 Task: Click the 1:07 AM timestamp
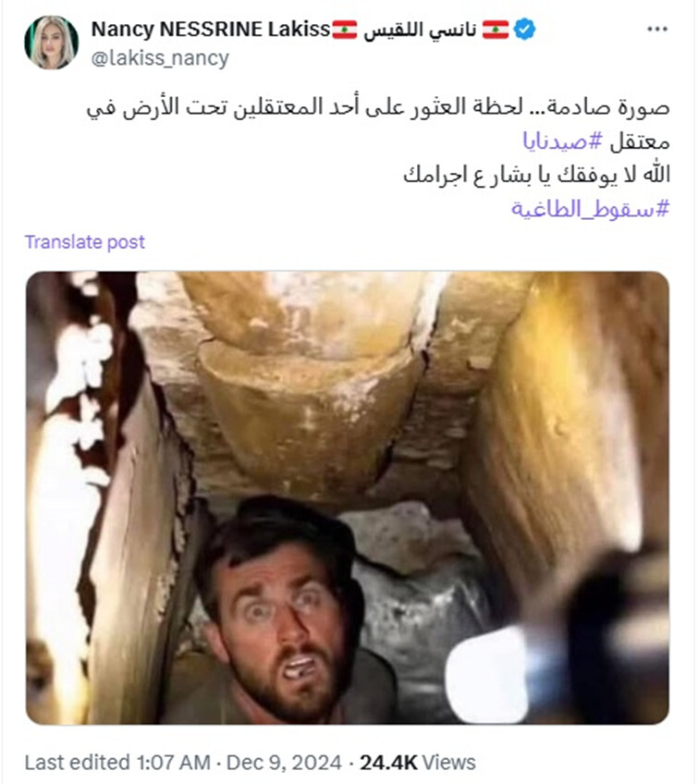point(174,763)
